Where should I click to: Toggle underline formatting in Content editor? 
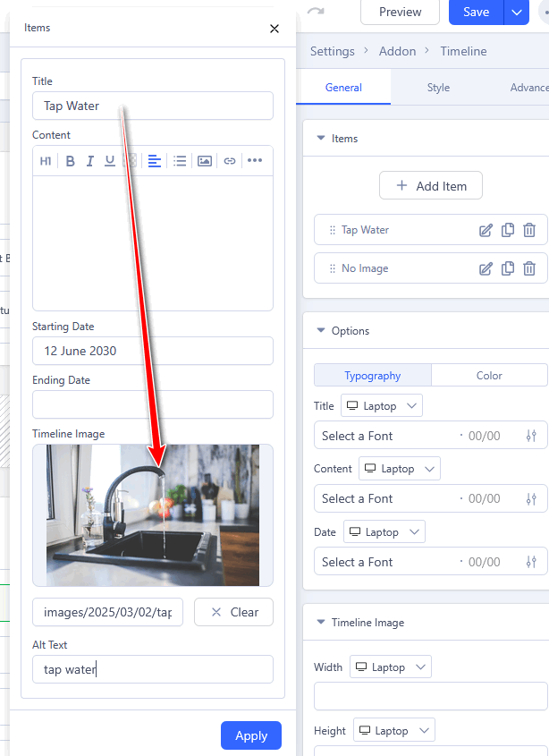pos(110,161)
